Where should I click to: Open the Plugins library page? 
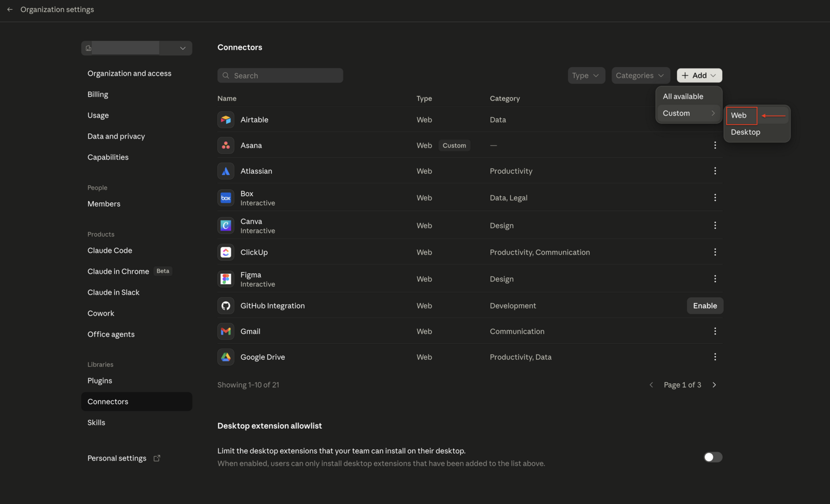tap(100, 381)
